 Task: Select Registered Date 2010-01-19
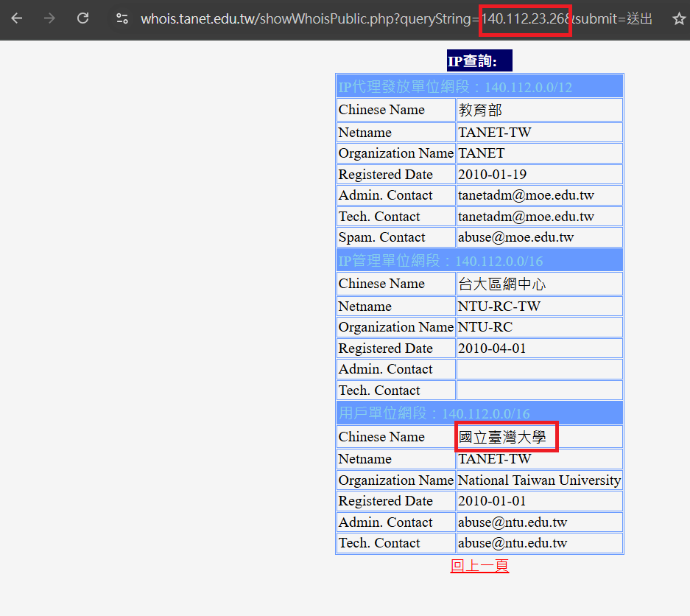point(540,175)
